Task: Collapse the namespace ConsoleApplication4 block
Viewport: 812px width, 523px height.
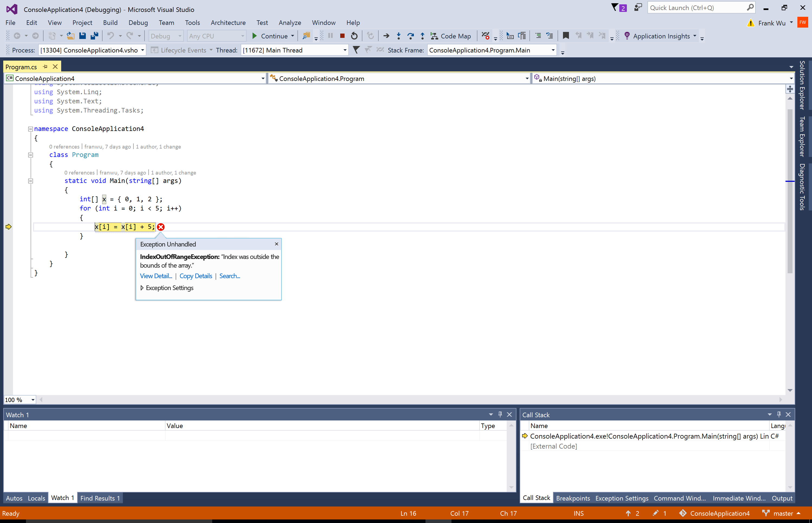Action: (31, 129)
